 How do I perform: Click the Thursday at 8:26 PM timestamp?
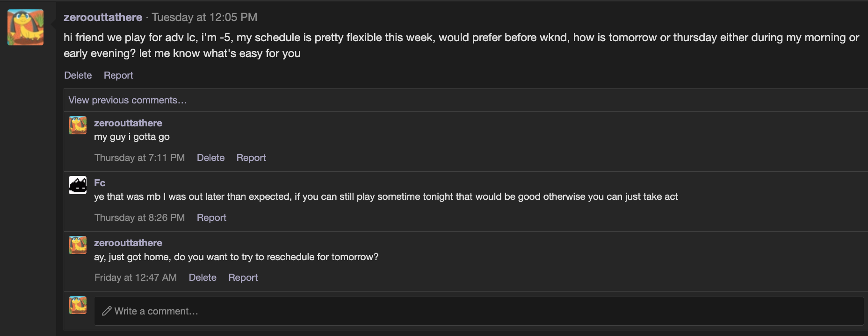click(x=139, y=218)
